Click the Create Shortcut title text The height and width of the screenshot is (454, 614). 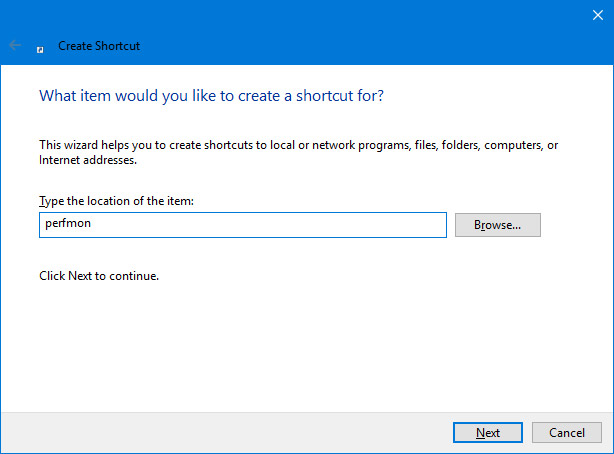99,46
